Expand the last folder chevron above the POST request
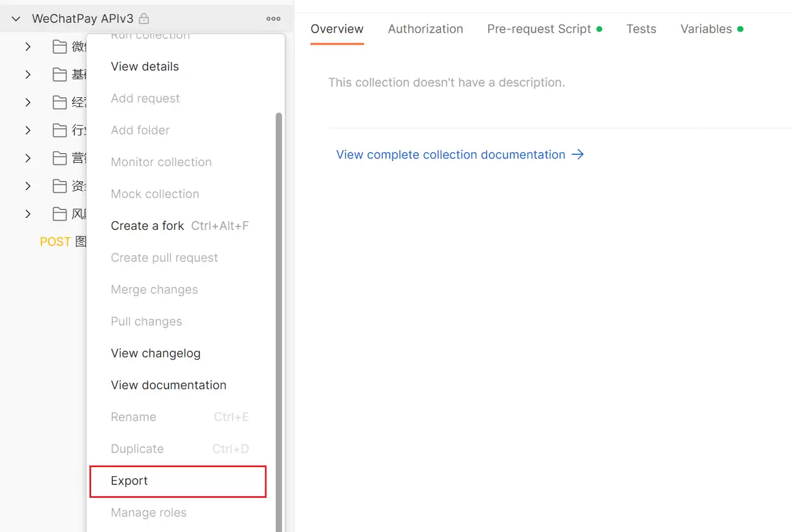Image resolution: width=793 pixels, height=532 pixels. 28,214
